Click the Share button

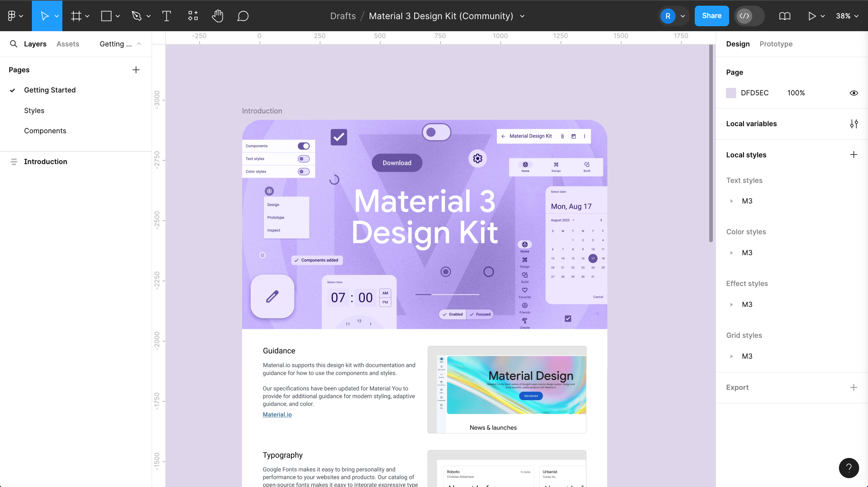coord(711,16)
